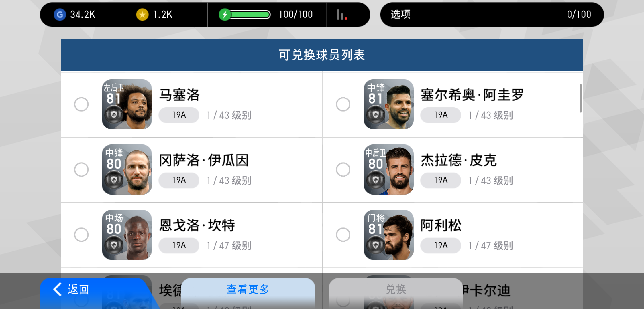
Task: Tap the 19A tag under 阿利松
Action: pyautogui.click(x=441, y=245)
